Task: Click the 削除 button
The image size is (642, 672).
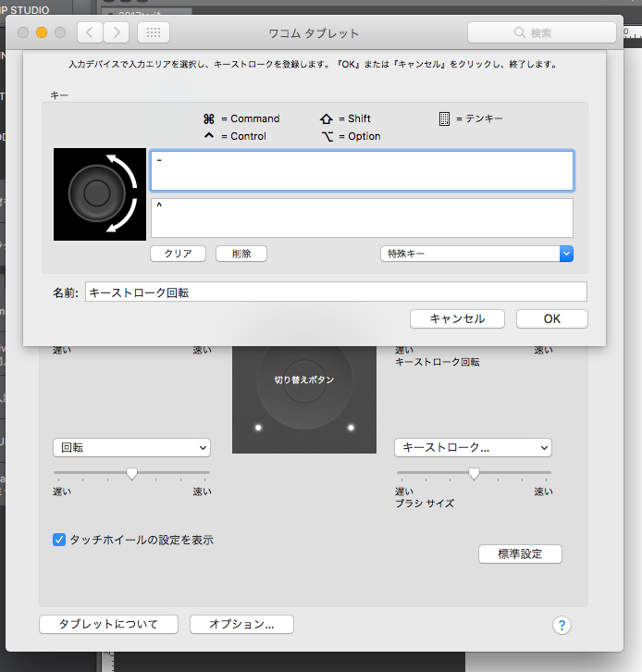Action: coord(241,253)
